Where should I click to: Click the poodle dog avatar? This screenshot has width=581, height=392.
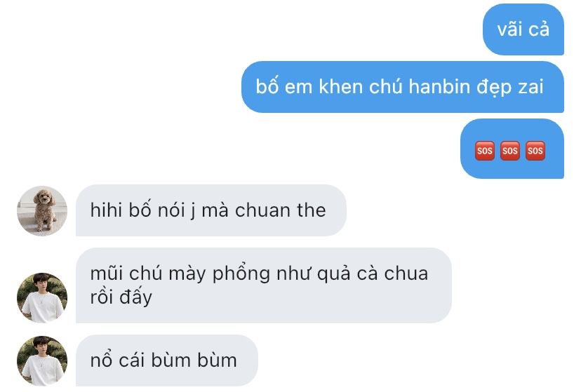tap(42, 210)
